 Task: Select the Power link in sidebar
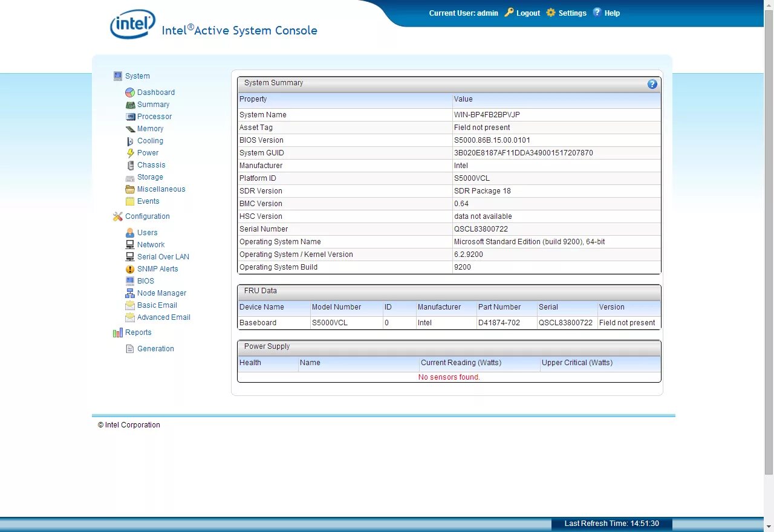pos(148,153)
